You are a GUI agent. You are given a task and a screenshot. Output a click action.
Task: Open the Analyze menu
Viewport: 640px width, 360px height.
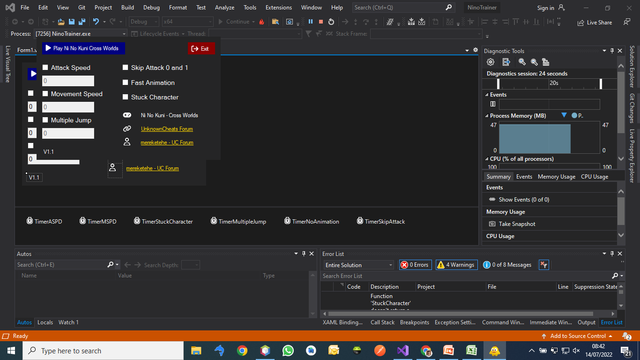[x=224, y=7]
